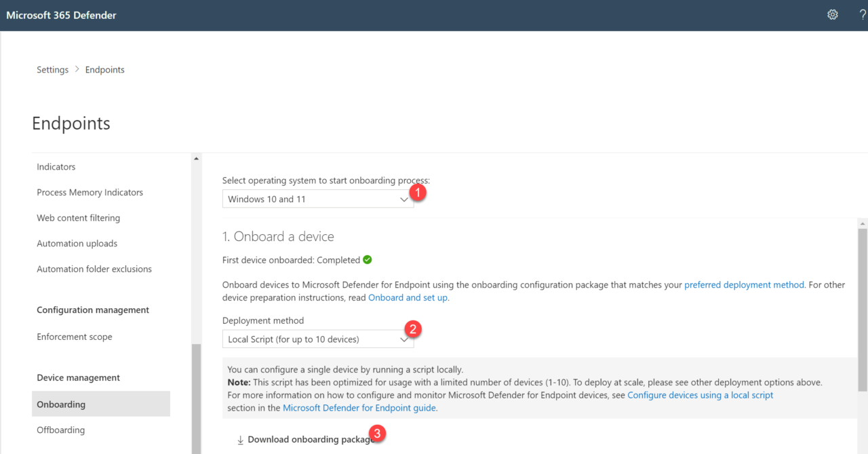
Task: Select Onboarding in Device management
Action: tap(101, 404)
